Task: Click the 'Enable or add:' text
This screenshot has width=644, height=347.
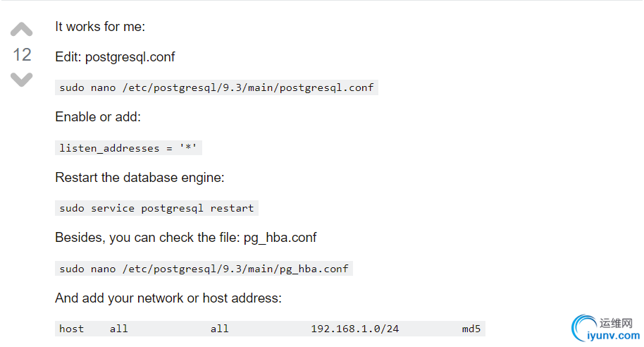Action: click(98, 117)
